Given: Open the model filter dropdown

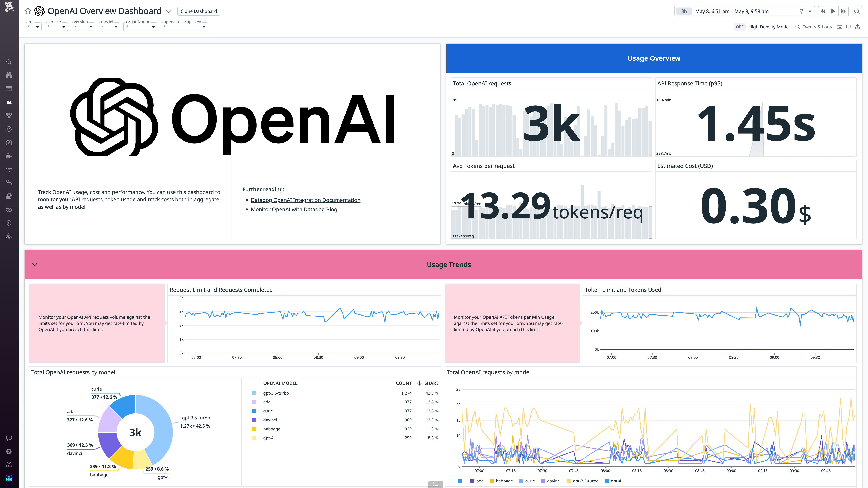Looking at the screenshot, I should (x=109, y=27).
